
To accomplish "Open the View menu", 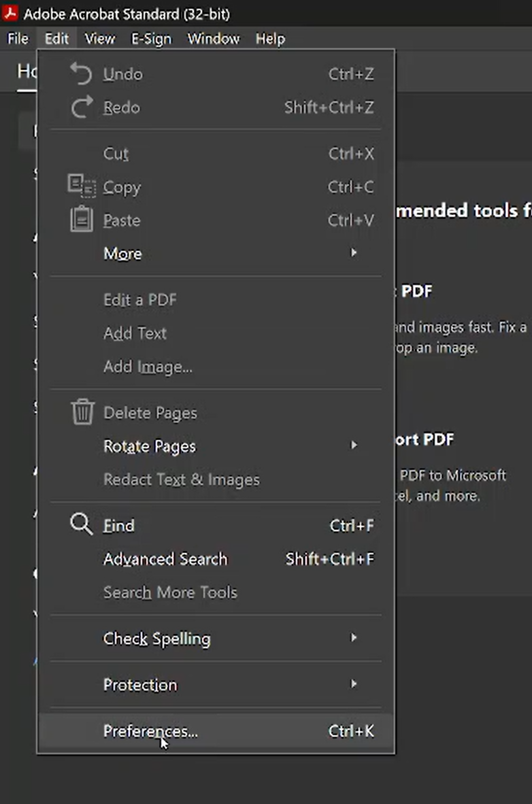I will tap(99, 39).
